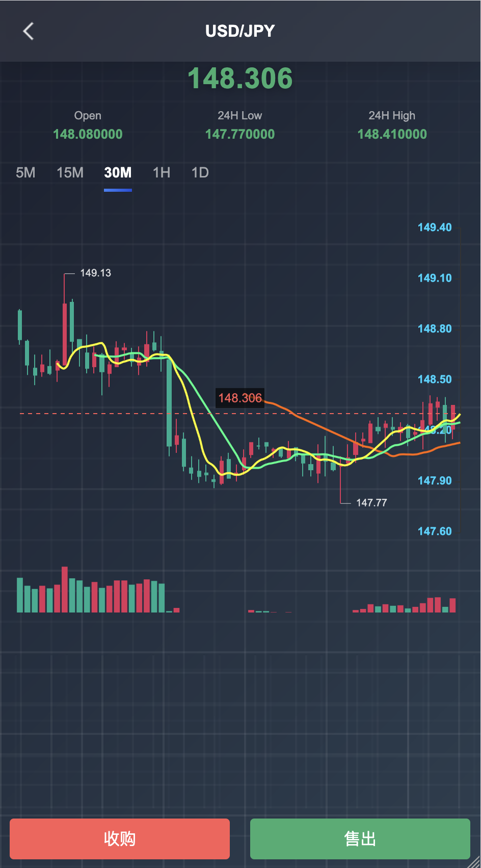Switch chart to the 1H interval
Screen dimensions: 481x868
162,173
